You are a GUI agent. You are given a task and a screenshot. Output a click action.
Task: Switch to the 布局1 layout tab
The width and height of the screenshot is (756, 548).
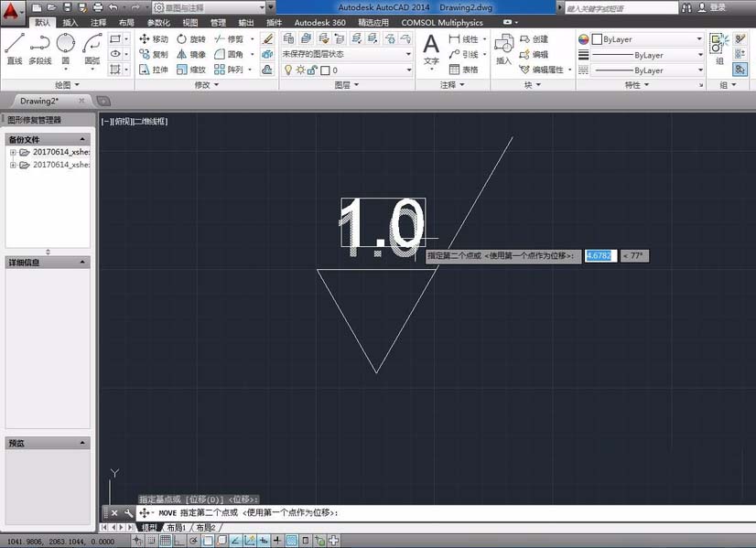pos(176,527)
